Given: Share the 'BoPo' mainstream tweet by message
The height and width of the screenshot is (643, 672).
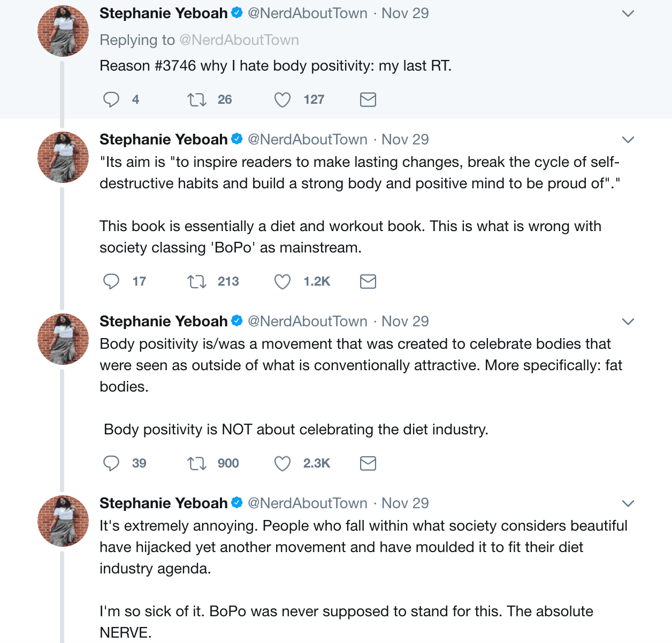Looking at the screenshot, I should [x=368, y=281].
